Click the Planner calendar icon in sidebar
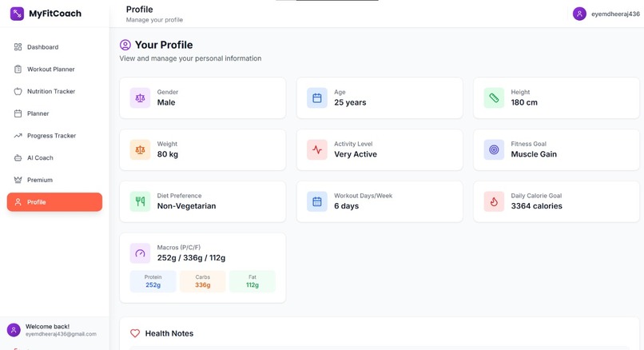 point(18,113)
